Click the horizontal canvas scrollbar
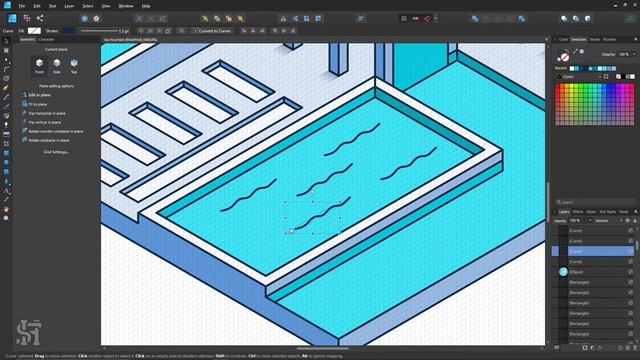The height and width of the screenshot is (360, 640). tap(322, 348)
